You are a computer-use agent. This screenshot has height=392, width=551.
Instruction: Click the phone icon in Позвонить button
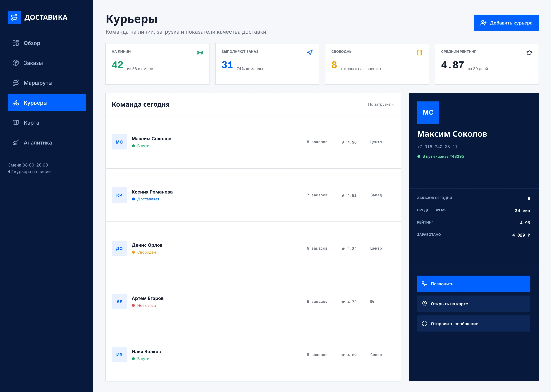[425, 284]
